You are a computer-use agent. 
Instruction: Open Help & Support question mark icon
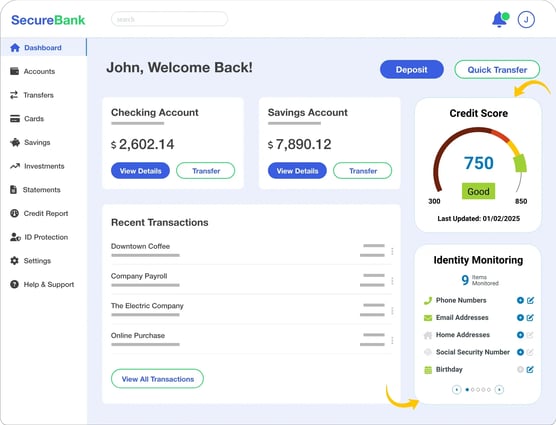(15, 284)
